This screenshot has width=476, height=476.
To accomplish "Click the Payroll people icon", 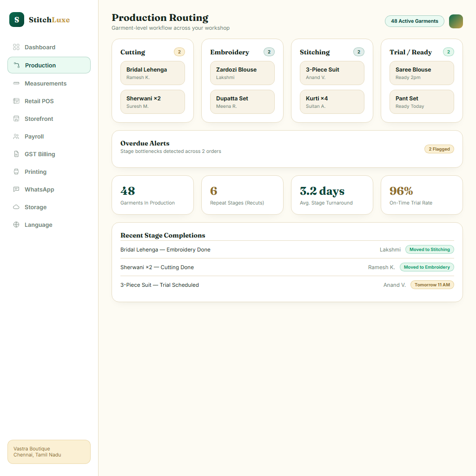I will click(x=16, y=136).
